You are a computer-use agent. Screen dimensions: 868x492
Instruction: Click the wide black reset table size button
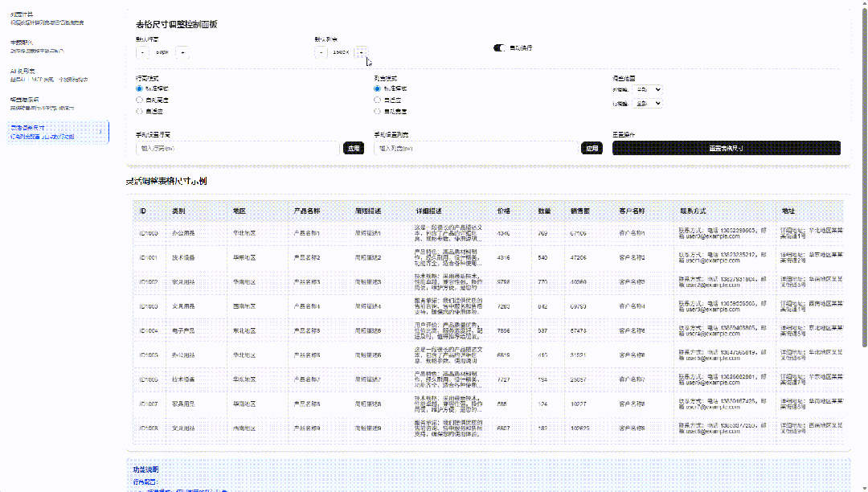727,148
